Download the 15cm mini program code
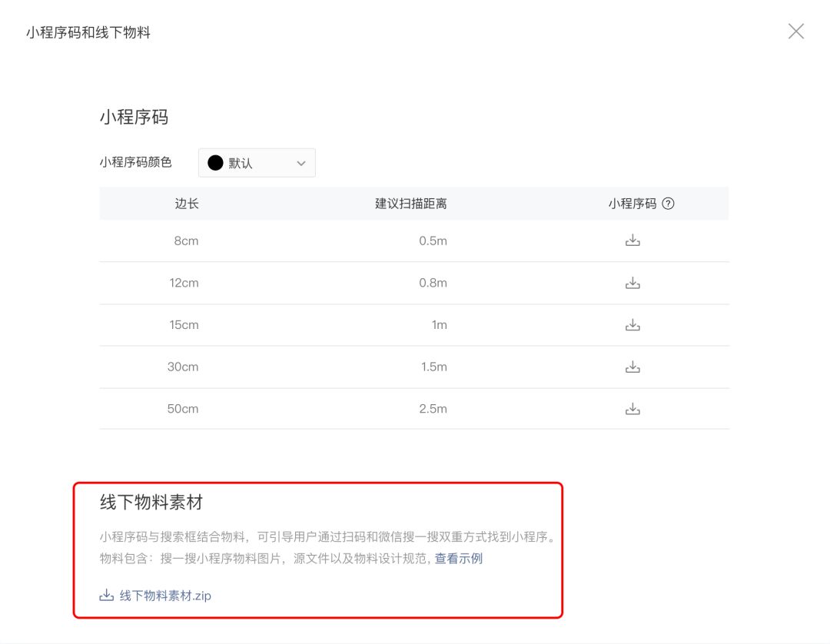The image size is (830, 644). [x=632, y=325]
